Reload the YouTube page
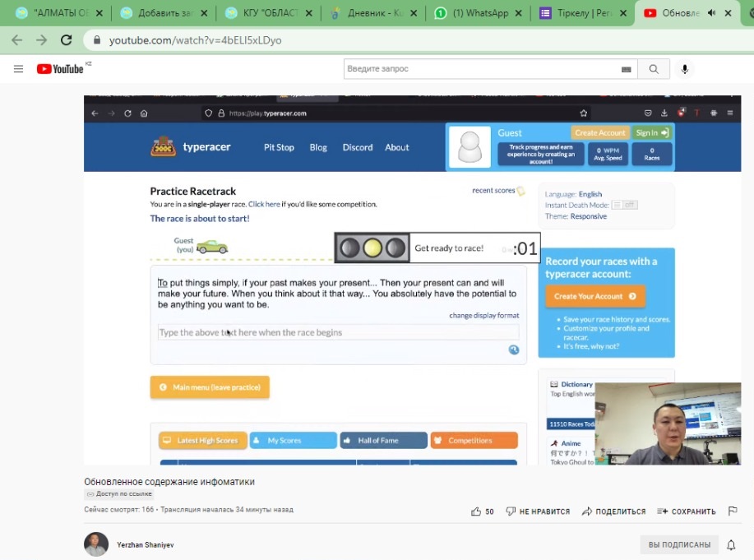Image resolution: width=754 pixels, height=560 pixels. click(67, 40)
